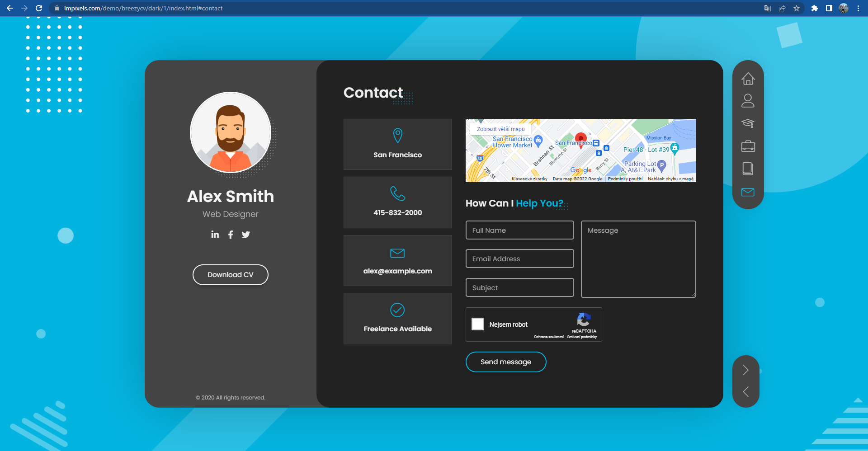Screen dimensions: 868x451
Task: Open Blog section via book icon
Action: pyautogui.click(x=748, y=169)
